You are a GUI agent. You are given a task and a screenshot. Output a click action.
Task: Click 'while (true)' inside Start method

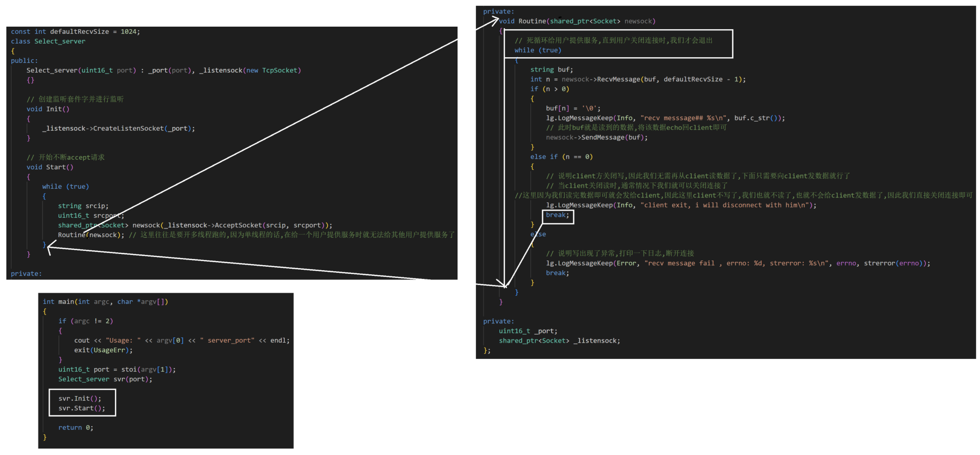tap(65, 187)
